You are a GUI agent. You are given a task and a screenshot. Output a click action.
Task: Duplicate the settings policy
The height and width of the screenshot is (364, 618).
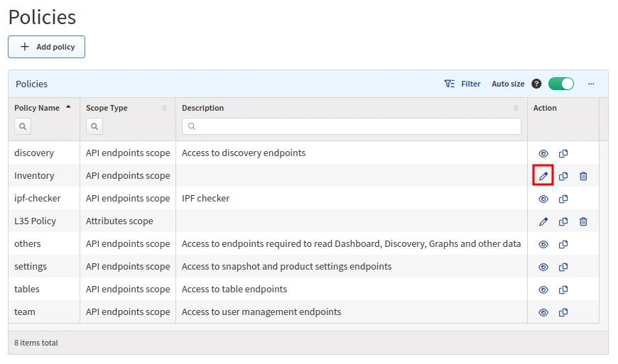563,267
